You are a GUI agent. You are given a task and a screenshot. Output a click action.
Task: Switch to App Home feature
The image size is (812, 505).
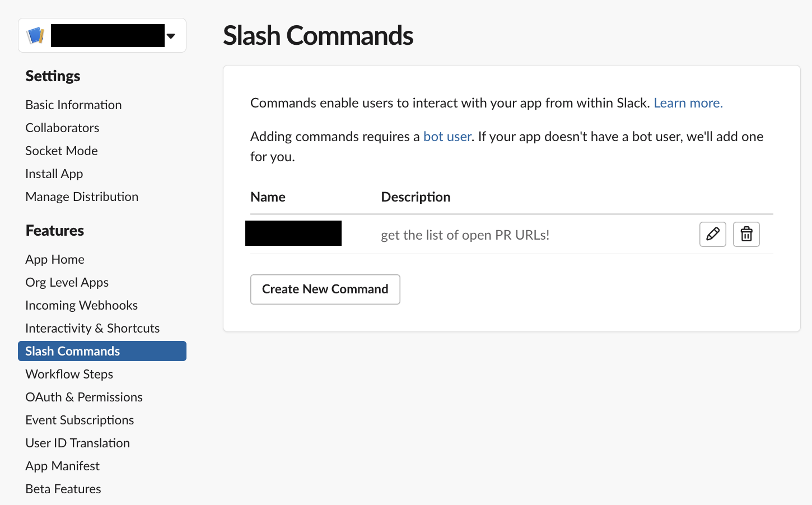[x=55, y=259]
